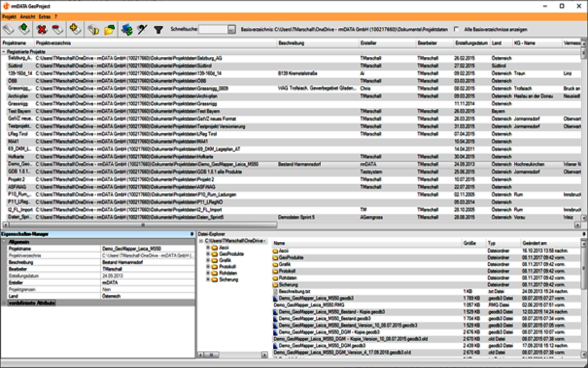Click the Projektname property value field

click(148, 249)
